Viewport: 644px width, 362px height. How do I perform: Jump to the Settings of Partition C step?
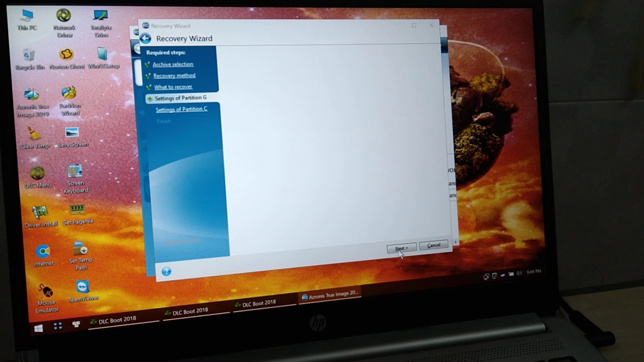pos(182,109)
